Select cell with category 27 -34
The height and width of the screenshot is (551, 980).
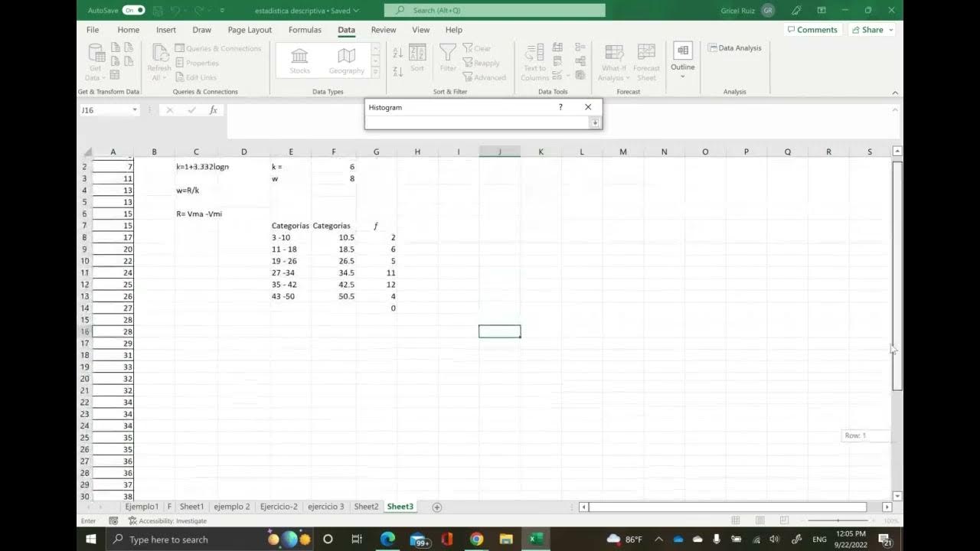[x=291, y=273]
